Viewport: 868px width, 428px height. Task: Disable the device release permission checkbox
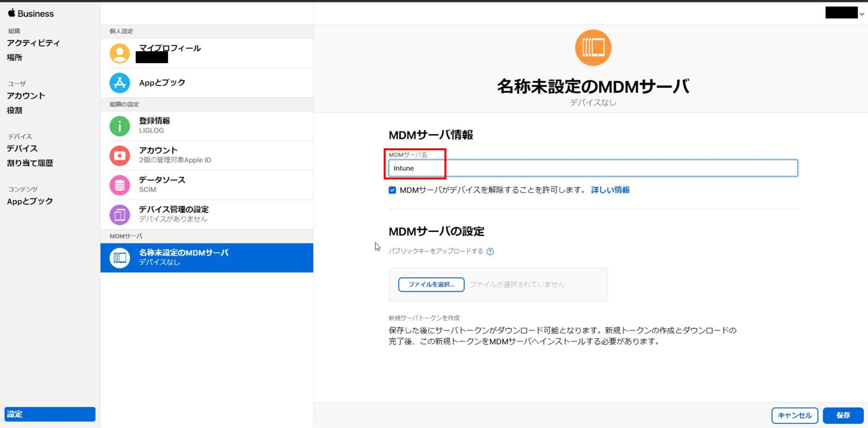click(392, 190)
